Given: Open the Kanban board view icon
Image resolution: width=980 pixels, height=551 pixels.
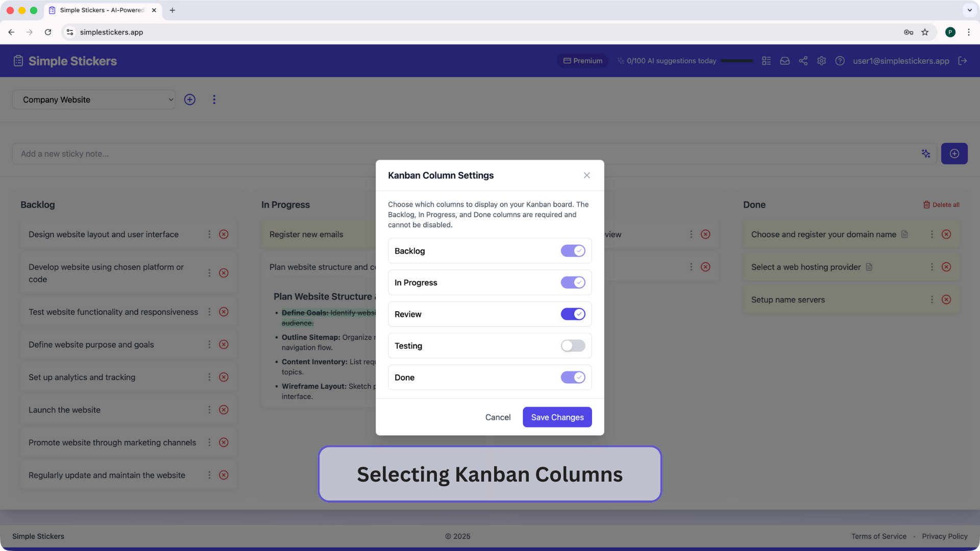Looking at the screenshot, I should (x=766, y=61).
